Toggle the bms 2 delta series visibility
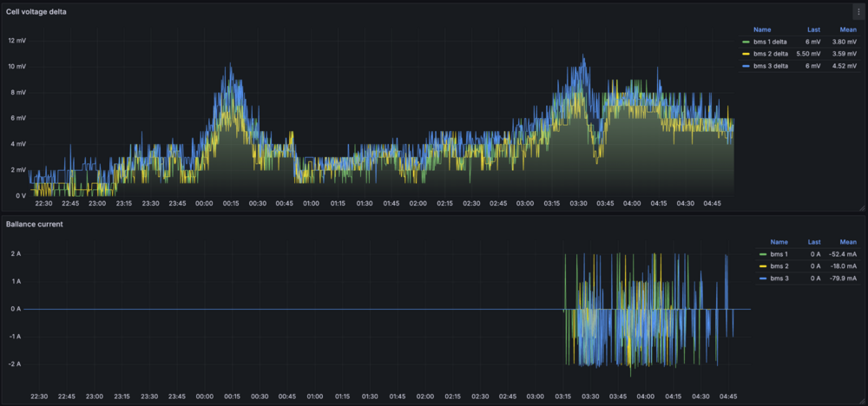The width and height of the screenshot is (868, 406). pos(773,53)
